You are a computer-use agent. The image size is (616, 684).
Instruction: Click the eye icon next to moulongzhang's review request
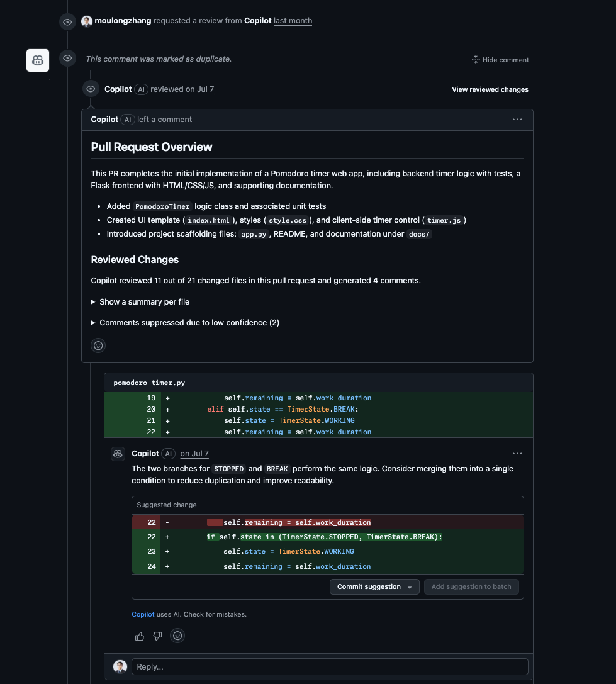point(67,22)
